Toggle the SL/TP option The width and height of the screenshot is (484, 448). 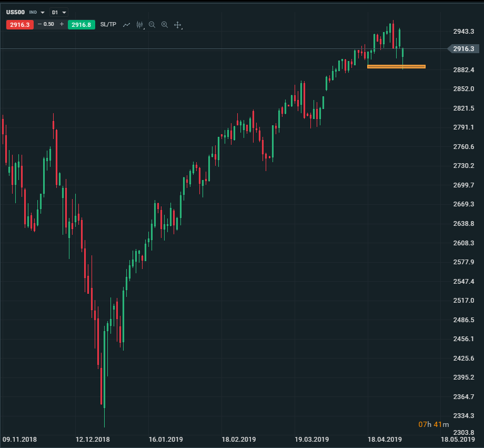[108, 24]
